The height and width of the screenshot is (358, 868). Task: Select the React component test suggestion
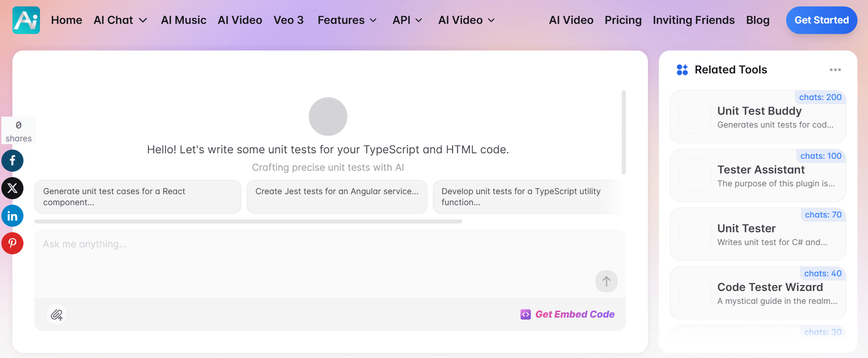[x=137, y=197]
